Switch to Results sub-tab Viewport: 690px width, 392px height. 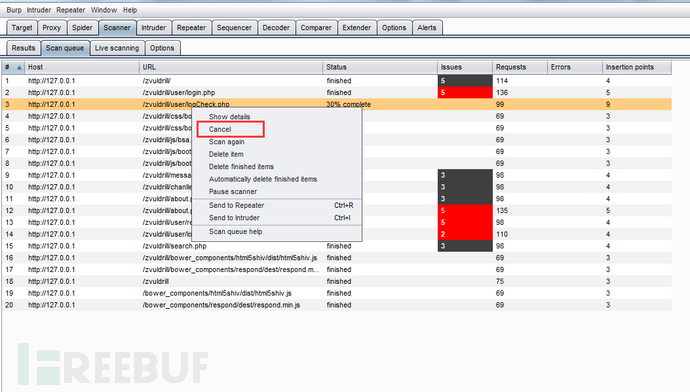tap(23, 48)
